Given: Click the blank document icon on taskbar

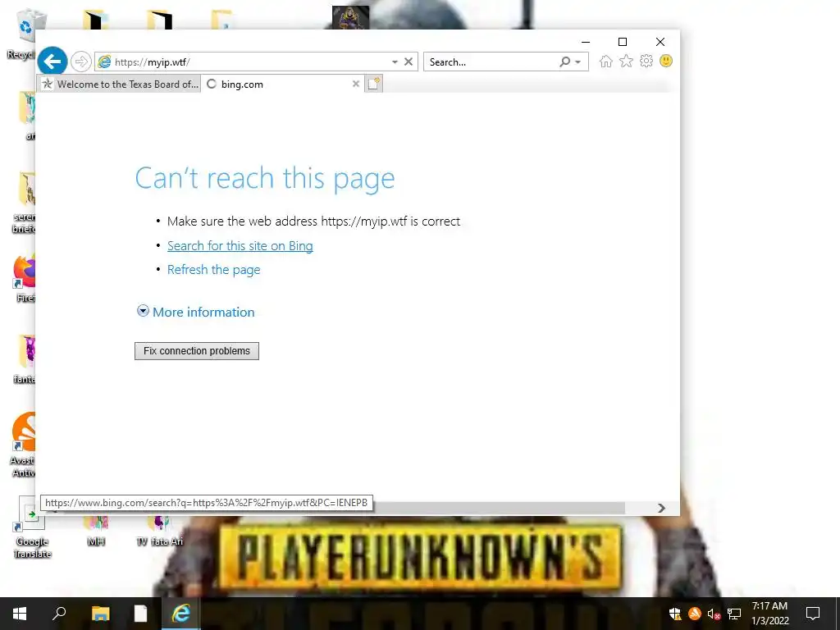Looking at the screenshot, I should tap(140, 614).
